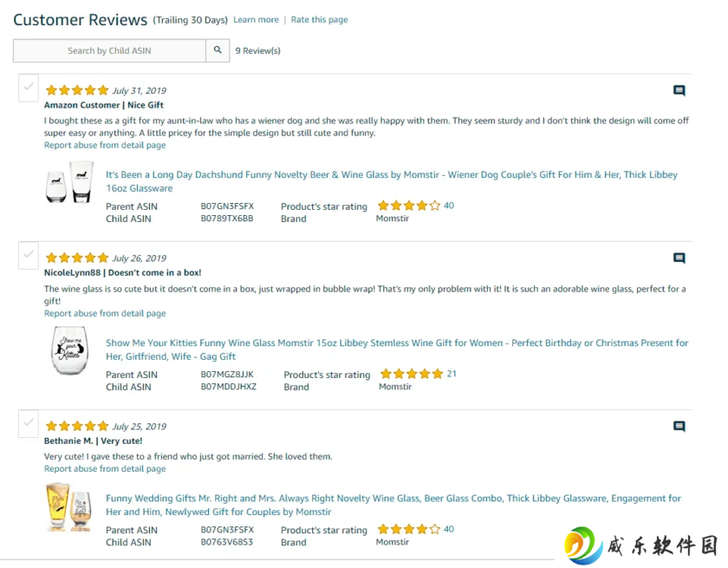Report abuse on Doesn't come in a box review
Screen dimensions: 728x568
[x=105, y=313]
